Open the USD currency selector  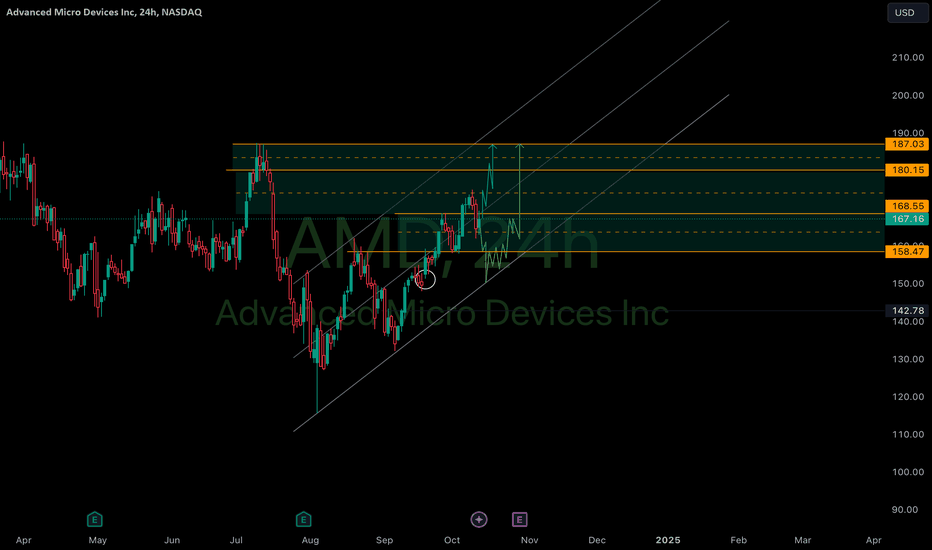[x=908, y=12]
